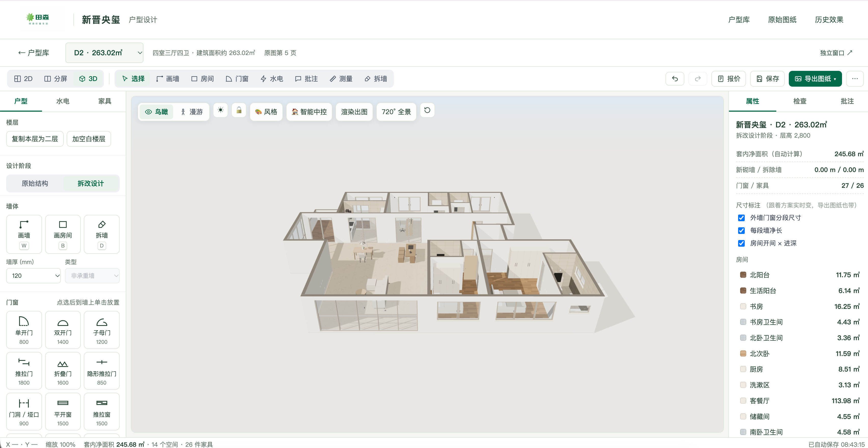
Task: Pick the 门洞 / 垭口 900 opening
Action: click(24, 412)
